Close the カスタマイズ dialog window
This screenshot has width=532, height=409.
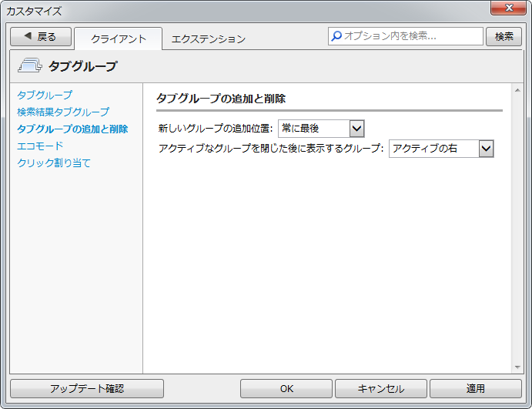click(x=508, y=8)
